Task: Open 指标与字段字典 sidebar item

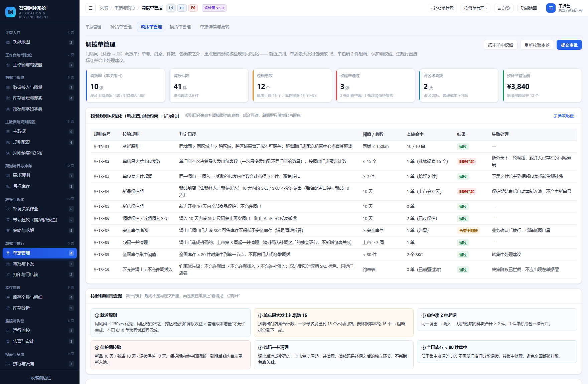Action: coord(40,109)
